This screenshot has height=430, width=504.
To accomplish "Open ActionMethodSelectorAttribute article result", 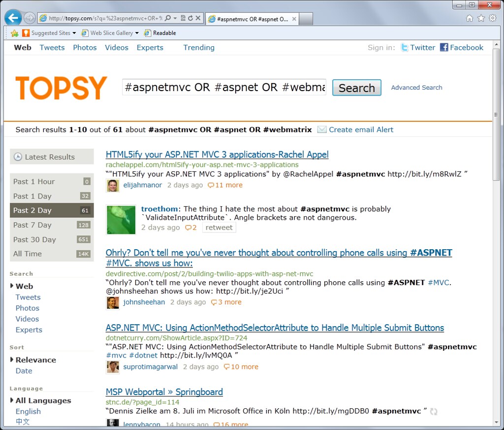I will 275,328.
